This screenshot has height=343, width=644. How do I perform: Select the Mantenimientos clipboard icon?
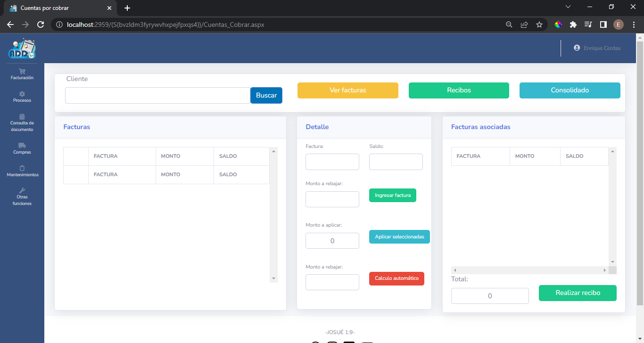point(22,168)
